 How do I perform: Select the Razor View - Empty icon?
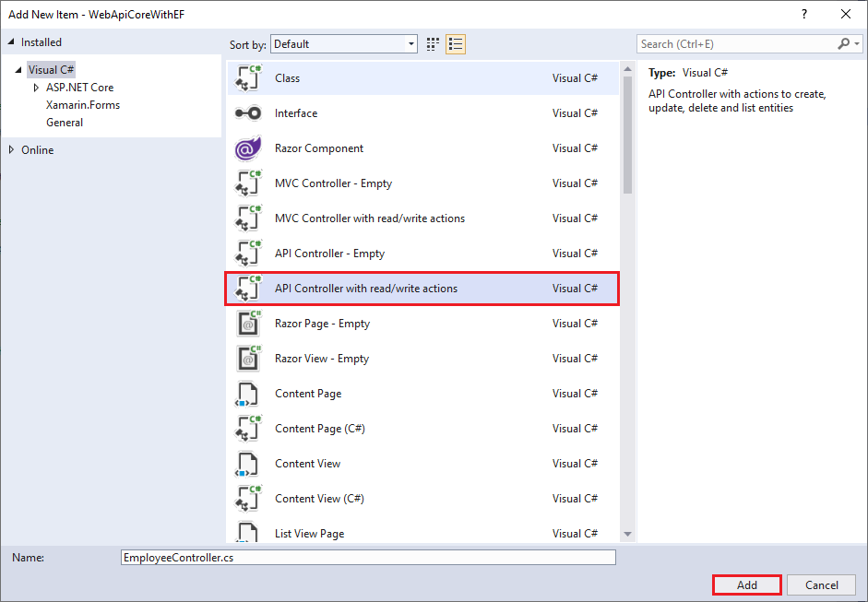coord(248,359)
